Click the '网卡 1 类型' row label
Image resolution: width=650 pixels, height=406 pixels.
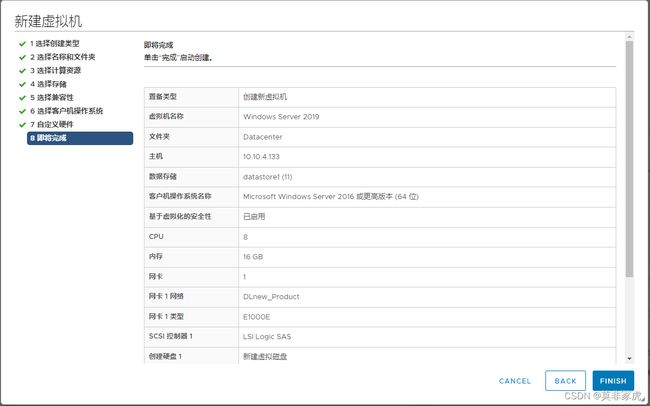[x=166, y=316]
